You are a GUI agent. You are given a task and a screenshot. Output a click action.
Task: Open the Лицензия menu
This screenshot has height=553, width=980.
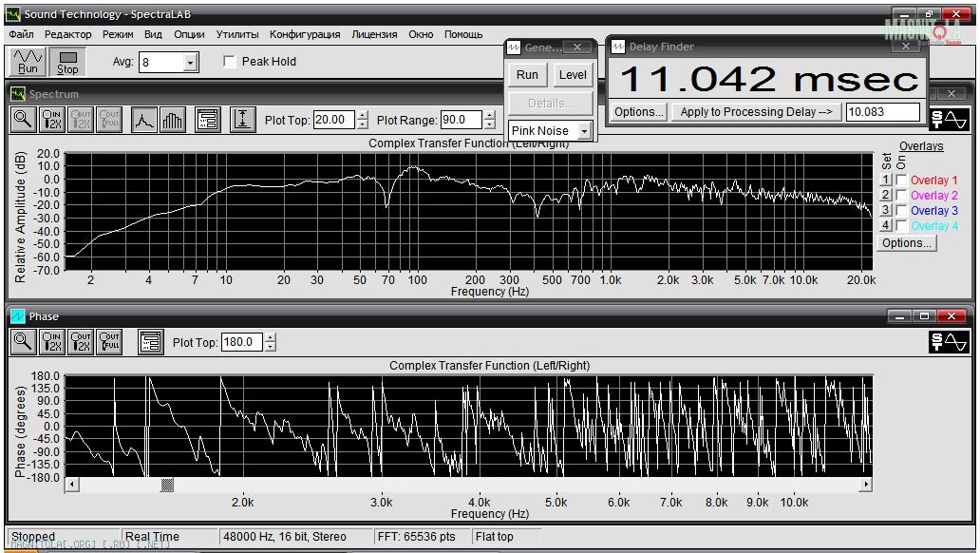pyautogui.click(x=374, y=34)
